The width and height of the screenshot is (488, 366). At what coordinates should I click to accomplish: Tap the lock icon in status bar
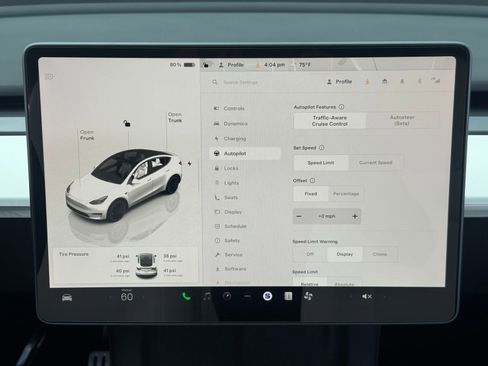point(206,65)
